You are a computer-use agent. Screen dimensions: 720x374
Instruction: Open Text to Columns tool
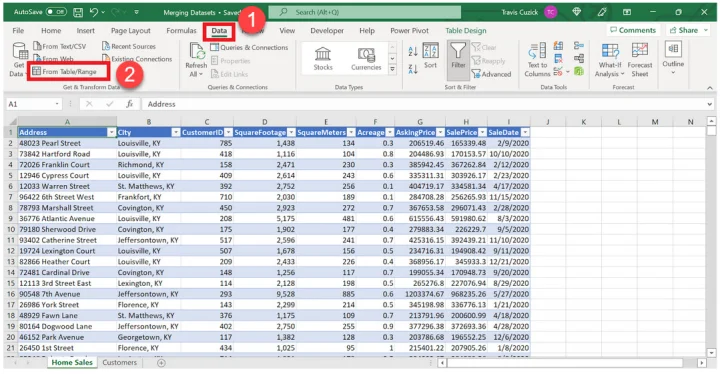tap(537, 60)
